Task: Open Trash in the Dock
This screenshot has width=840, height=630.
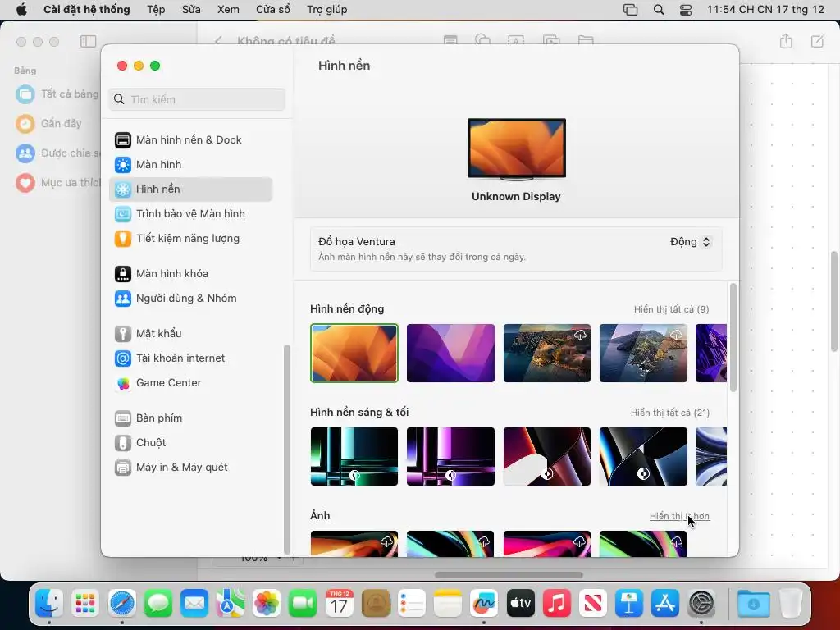Action: tap(790, 603)
